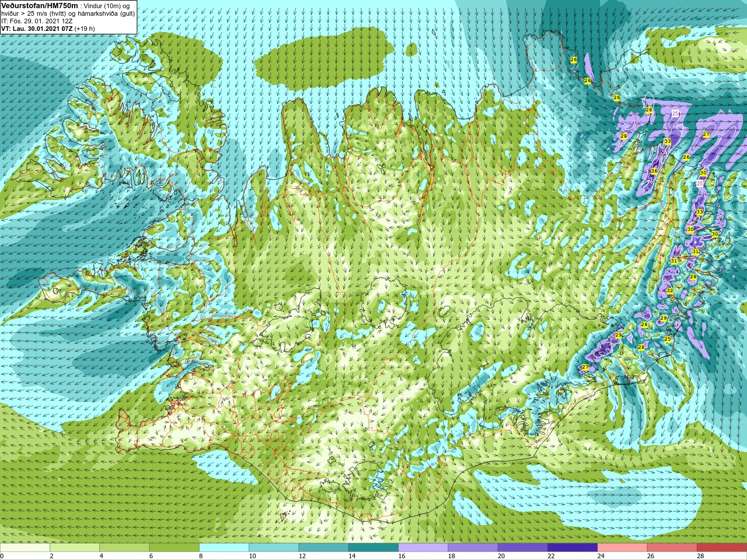
Task: Click the yellow-boxed '25' gust label
Action: point(668,338)
